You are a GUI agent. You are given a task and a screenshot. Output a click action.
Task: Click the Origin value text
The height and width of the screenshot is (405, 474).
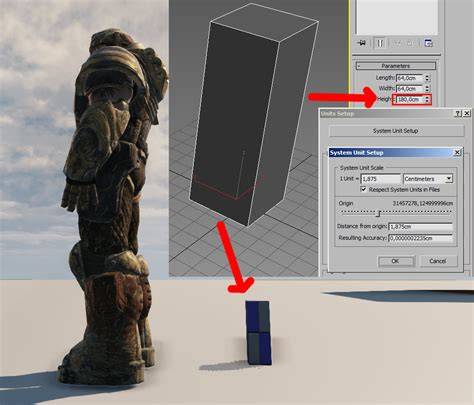click(x=423, y=203)
